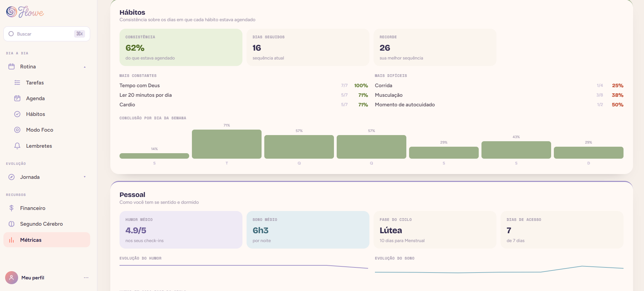The width and height of the screenshot is (644, 291).
Task: Collapse the Rotina section arrow
Action: [x=85, y=67]
